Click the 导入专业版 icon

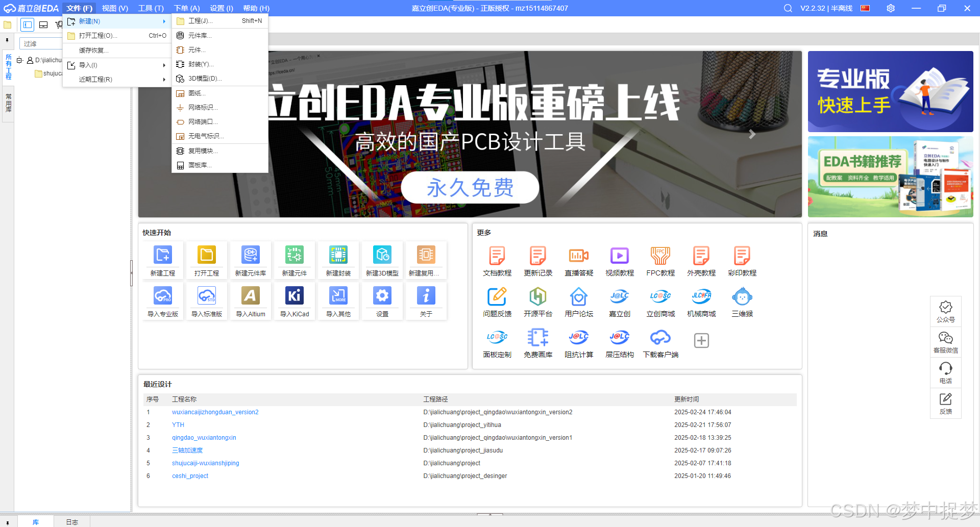point(163,295)
